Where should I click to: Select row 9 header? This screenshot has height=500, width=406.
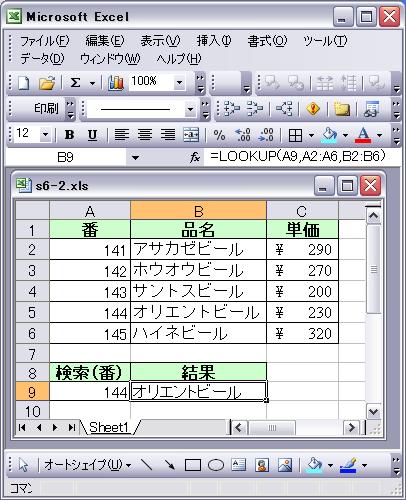32,392
